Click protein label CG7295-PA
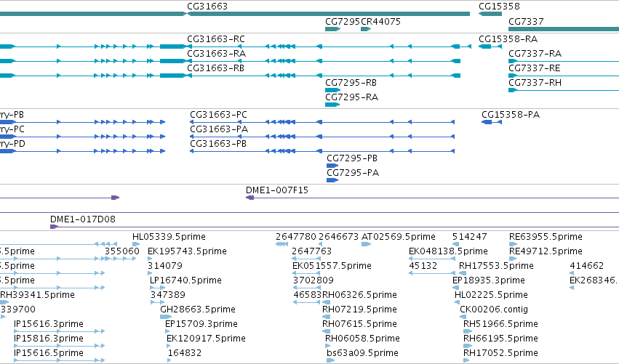619x364 pixels. [353, 173]
